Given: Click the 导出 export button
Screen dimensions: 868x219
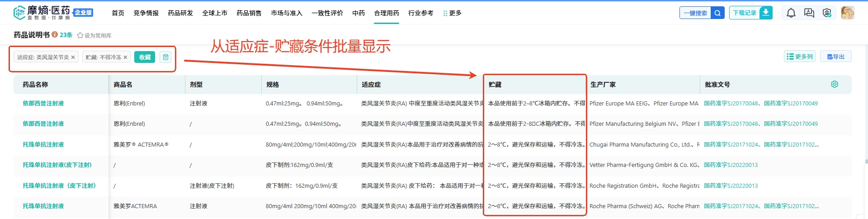Looking at the screenshot, I should point(835,57).
